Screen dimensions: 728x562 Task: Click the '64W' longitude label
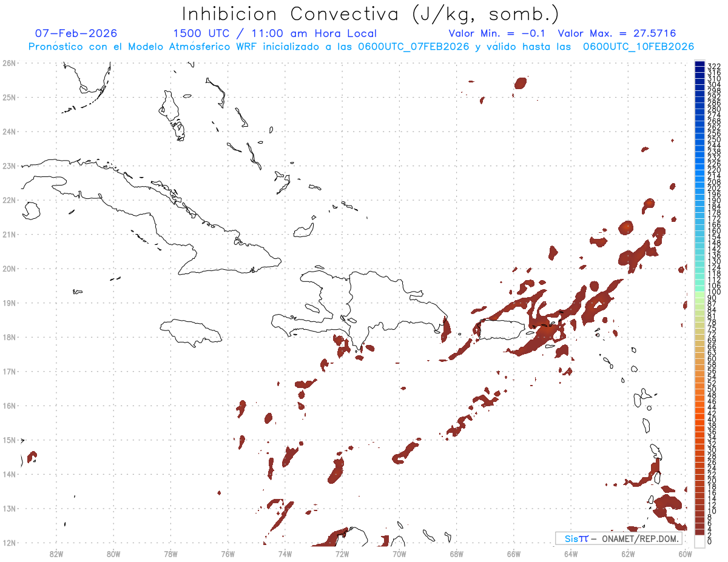pos(570,554)
